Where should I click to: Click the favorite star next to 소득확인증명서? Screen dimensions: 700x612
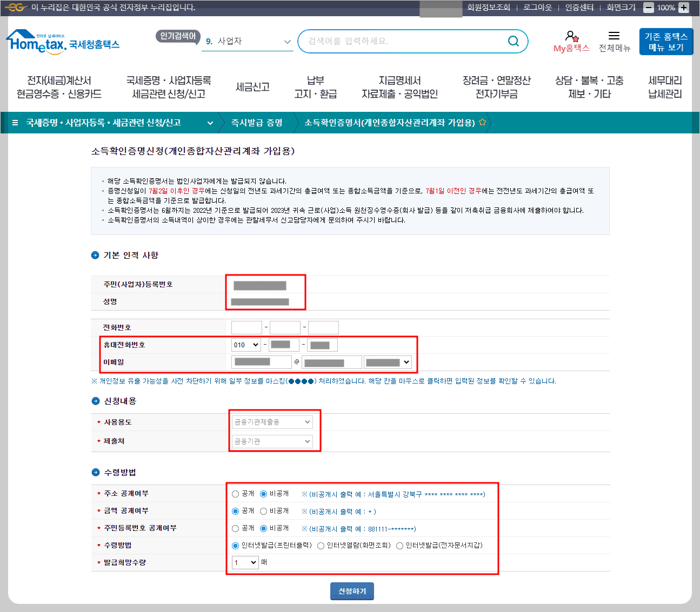[482, 123]
